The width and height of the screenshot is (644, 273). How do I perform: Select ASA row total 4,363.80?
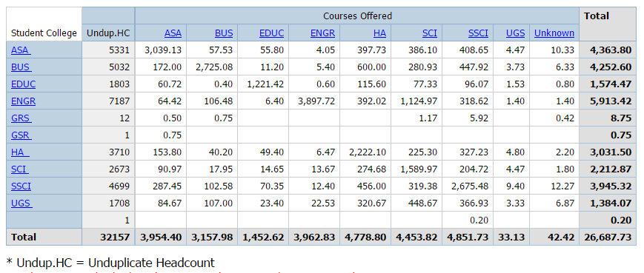(611, 50)
